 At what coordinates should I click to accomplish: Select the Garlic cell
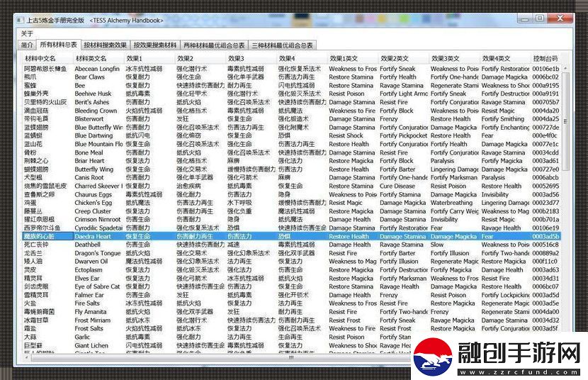98,337
